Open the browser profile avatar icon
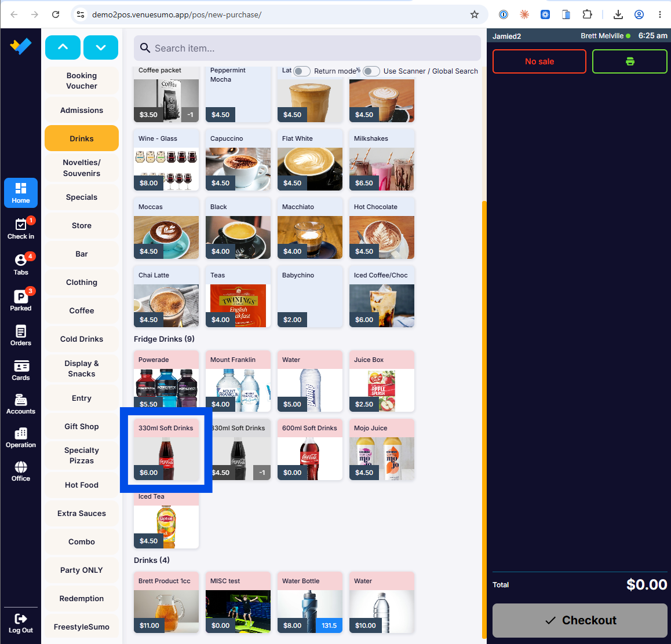The height and width of the screenshot is (644, 671). click(x=639, y=14)
